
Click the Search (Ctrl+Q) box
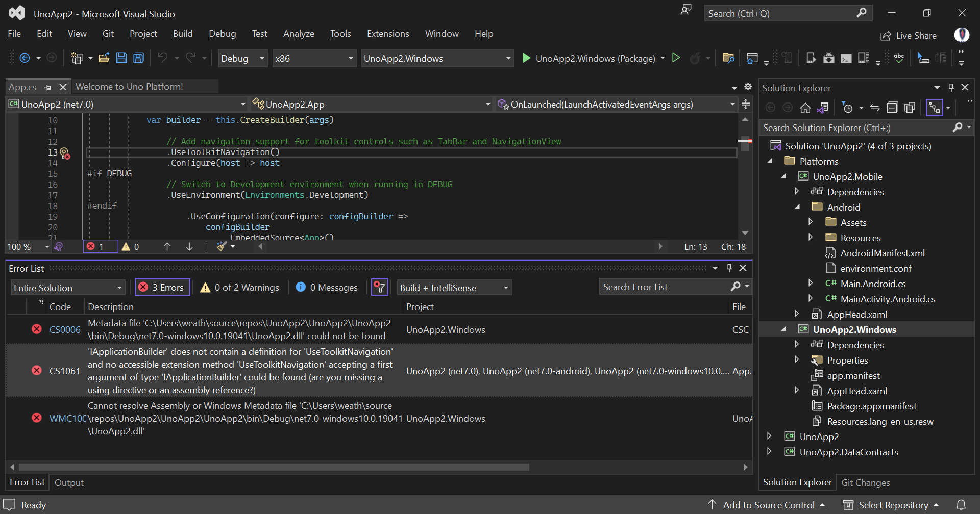788,13
